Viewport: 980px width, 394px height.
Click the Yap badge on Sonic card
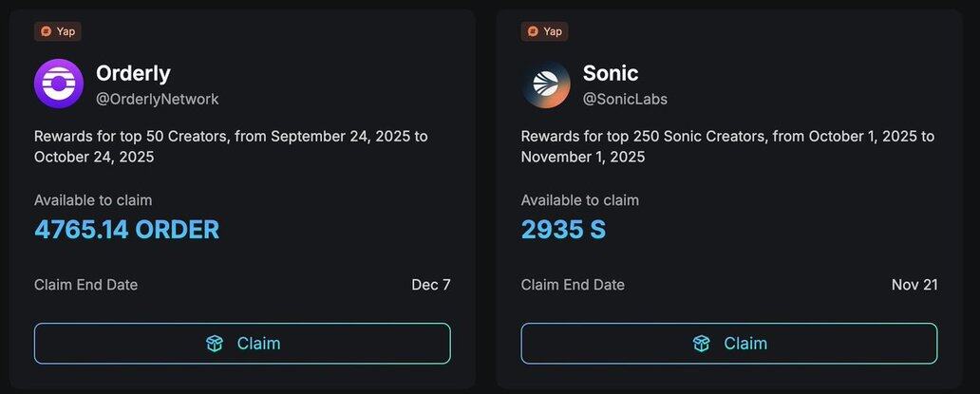[545, 31]
